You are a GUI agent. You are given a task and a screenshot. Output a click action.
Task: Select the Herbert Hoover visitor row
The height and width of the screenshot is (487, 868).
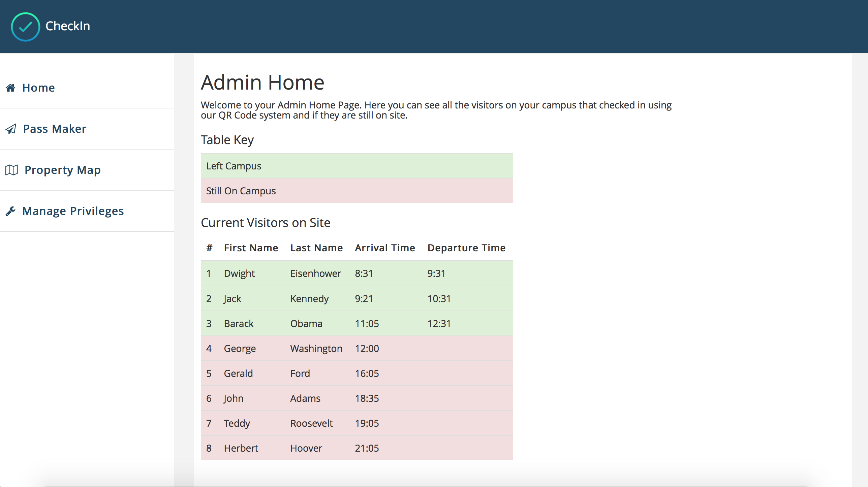(x=356, y=448)
